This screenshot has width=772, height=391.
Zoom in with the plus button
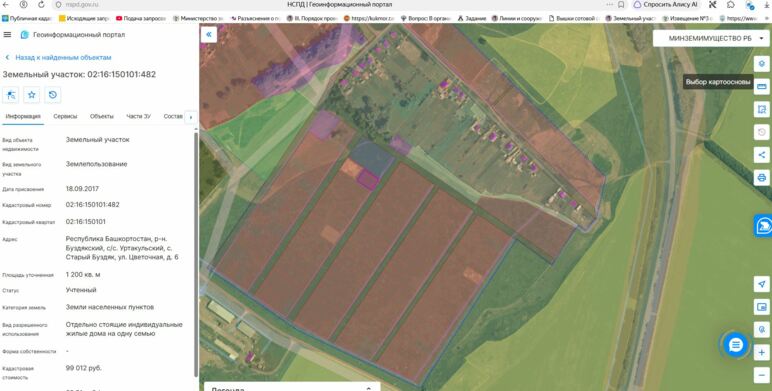pos(762,353)
